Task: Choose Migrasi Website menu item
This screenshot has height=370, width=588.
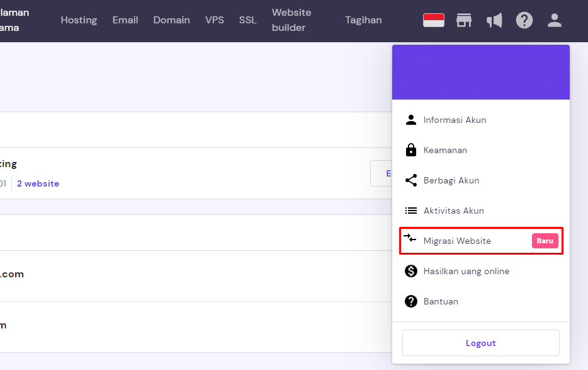Action: (457, 241)
